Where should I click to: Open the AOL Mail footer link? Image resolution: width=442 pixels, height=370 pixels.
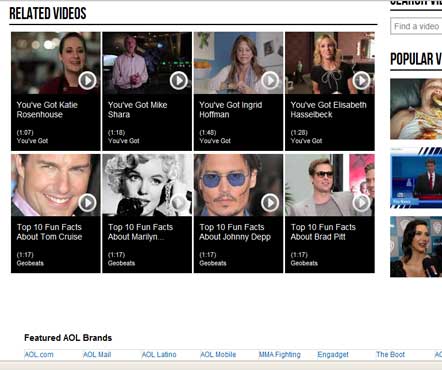pos(97,355)
